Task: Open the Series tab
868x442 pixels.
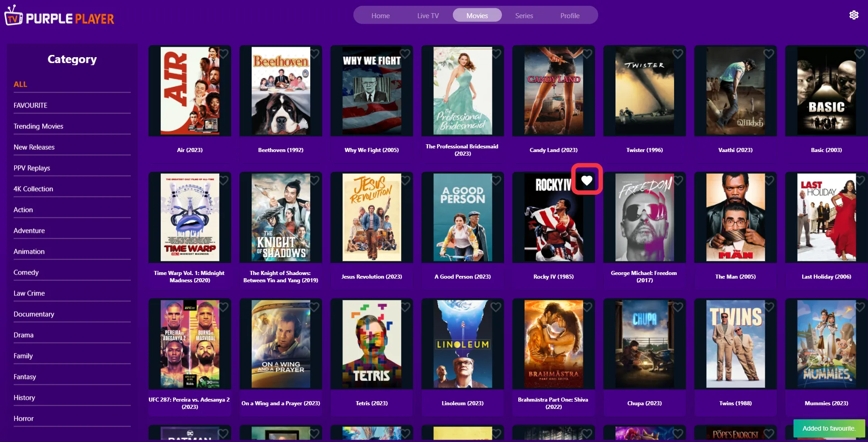Action: [x=524, y=15]
